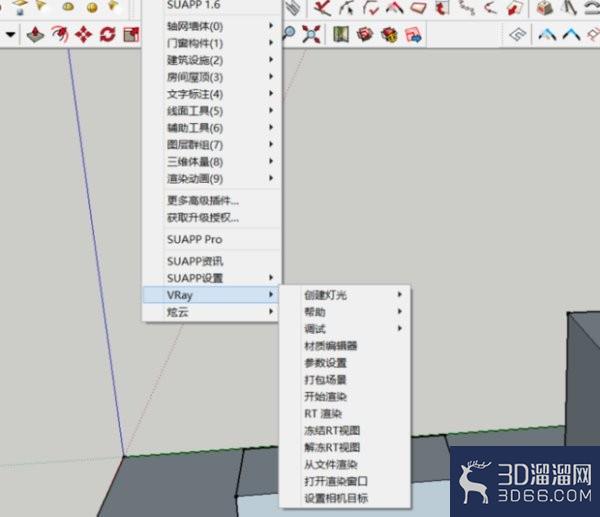The image size is (600, 517).
Task: Open the Extension Warehouse icon
Action: tap(389, 34)
